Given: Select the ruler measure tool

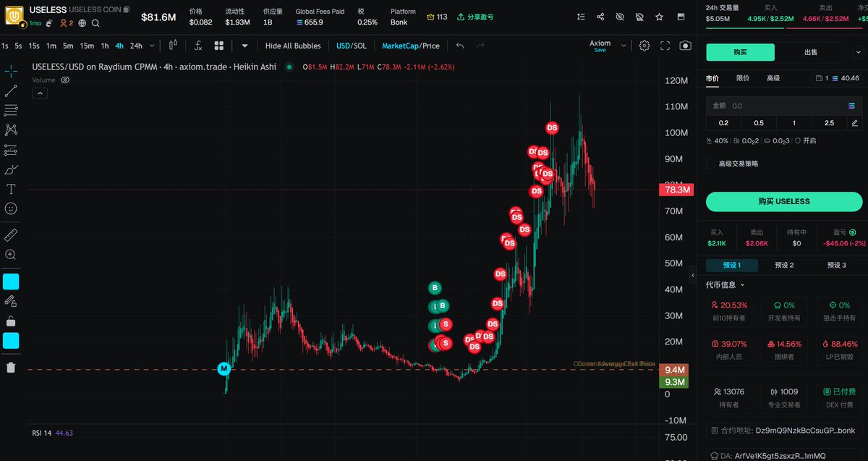Looking at the screenshot, I should [x=11, y=235].
